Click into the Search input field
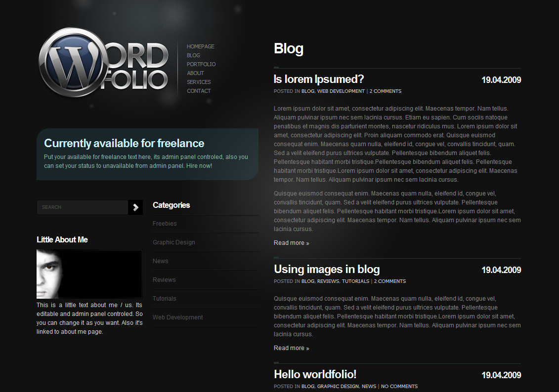559x392 pixels. 82,207
